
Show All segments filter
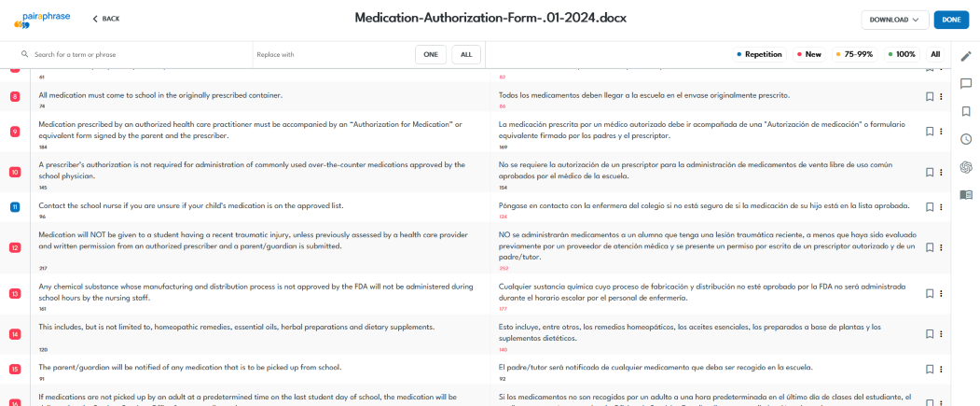(935, 54)
